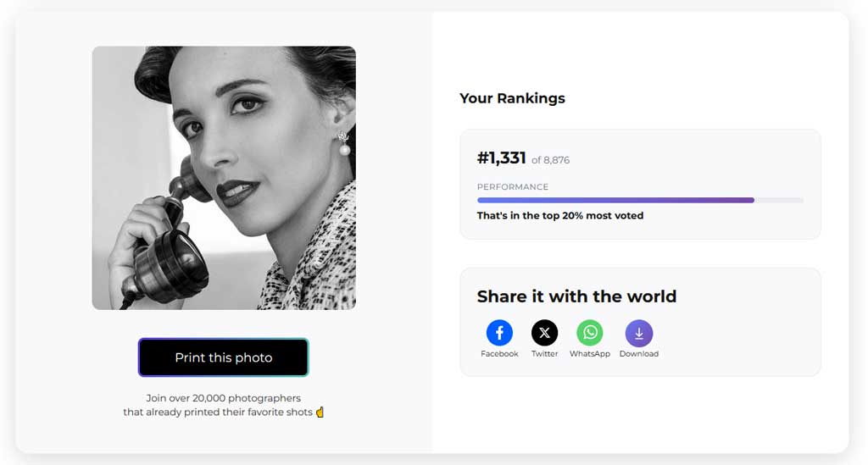868x465 pixels.
Task: Click the #1,331 ranking number
Action: click(502, 158)
